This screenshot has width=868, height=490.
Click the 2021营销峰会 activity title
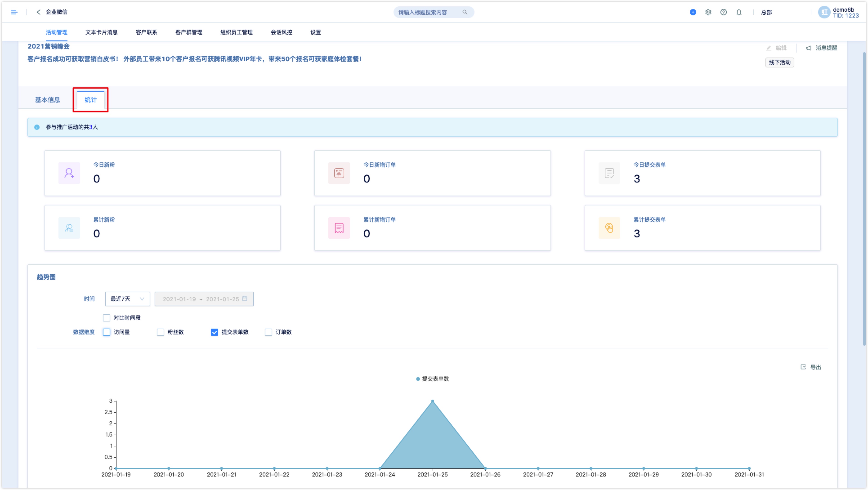(49, 47)
